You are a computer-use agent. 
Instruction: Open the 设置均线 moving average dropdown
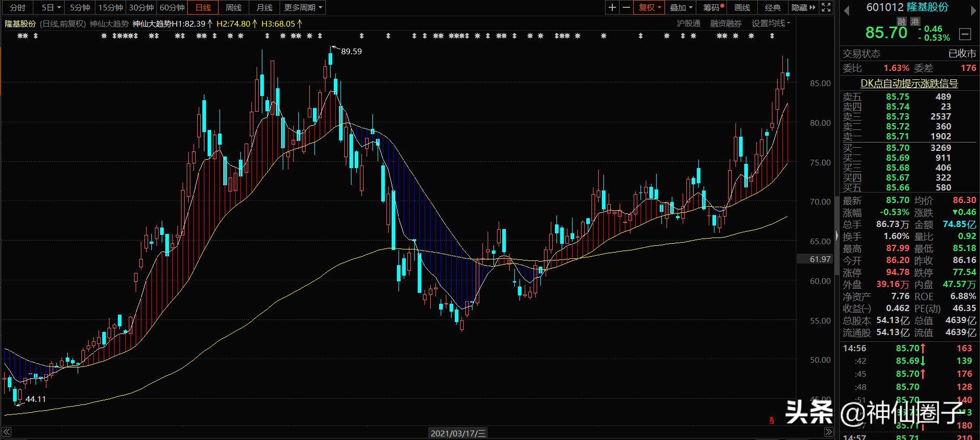pos(770,23)
